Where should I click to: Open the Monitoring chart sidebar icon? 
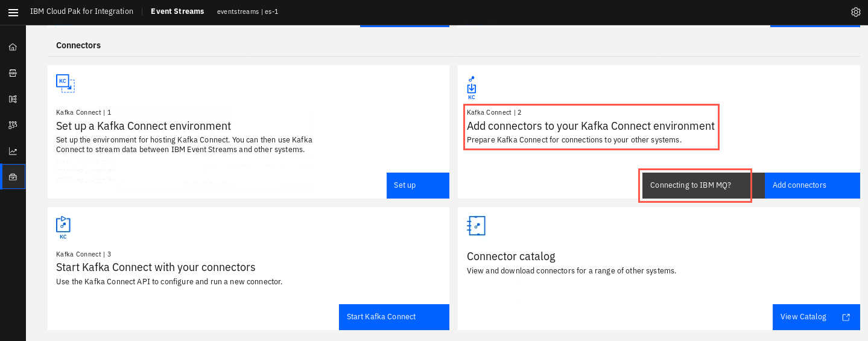[13, 151]
